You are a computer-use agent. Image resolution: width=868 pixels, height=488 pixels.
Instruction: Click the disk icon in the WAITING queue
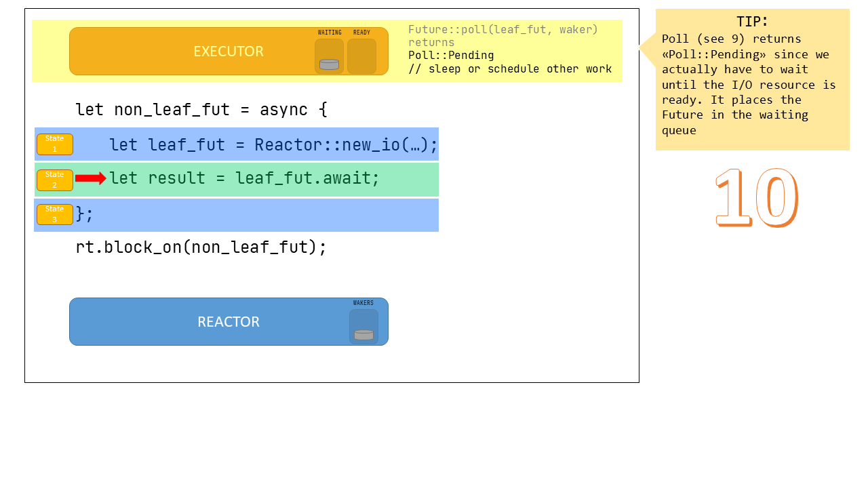[329, 64]
